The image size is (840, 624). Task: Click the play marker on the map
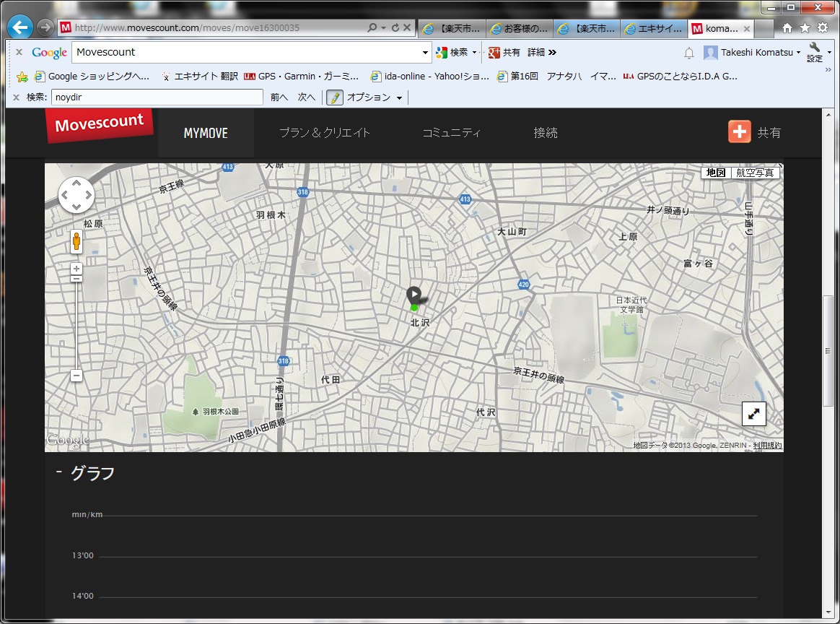coord(414,295)
